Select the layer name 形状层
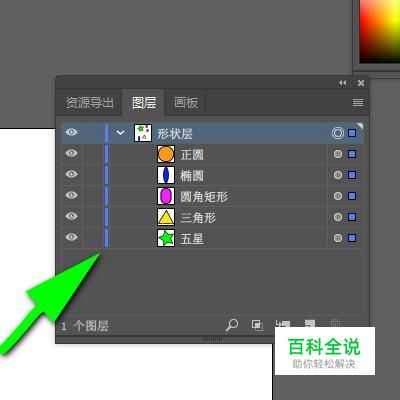The height and width of the screenshot is (400, 400). [175, 134]
